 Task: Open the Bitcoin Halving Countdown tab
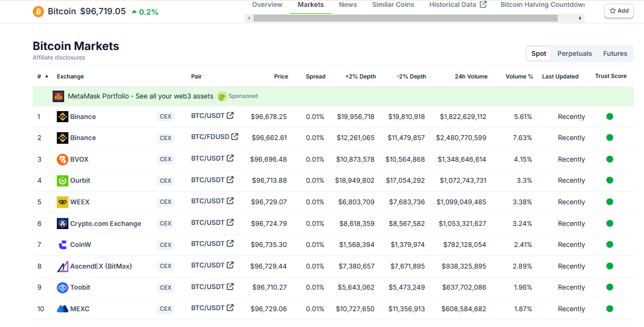542,5
